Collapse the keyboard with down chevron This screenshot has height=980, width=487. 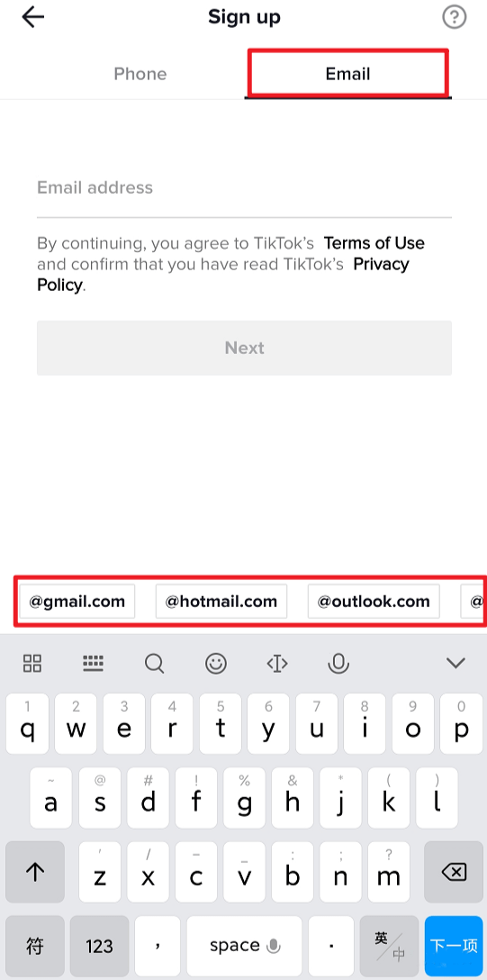point(456,663)
